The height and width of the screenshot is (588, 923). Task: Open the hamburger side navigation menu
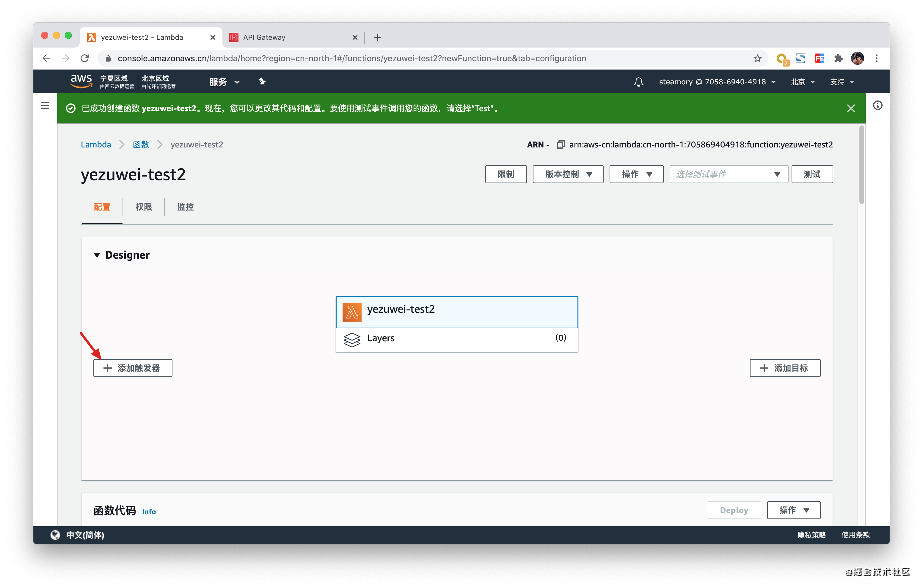(45, 106)
